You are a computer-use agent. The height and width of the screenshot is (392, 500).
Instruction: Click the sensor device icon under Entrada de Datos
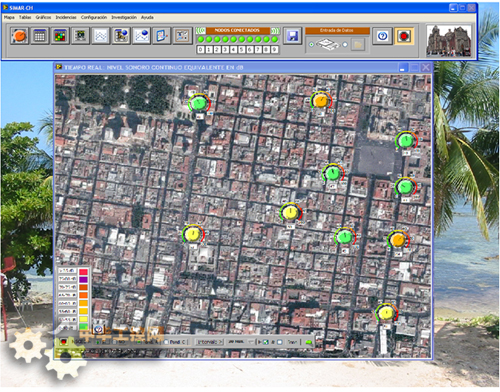pyautogui.click(x=328, y=44)
